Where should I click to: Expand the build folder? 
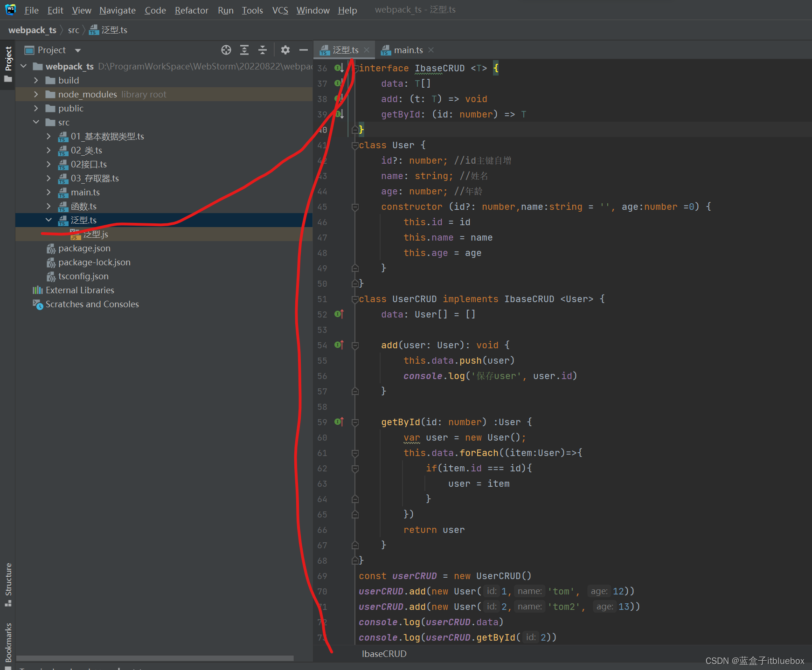tap(36, 80)
